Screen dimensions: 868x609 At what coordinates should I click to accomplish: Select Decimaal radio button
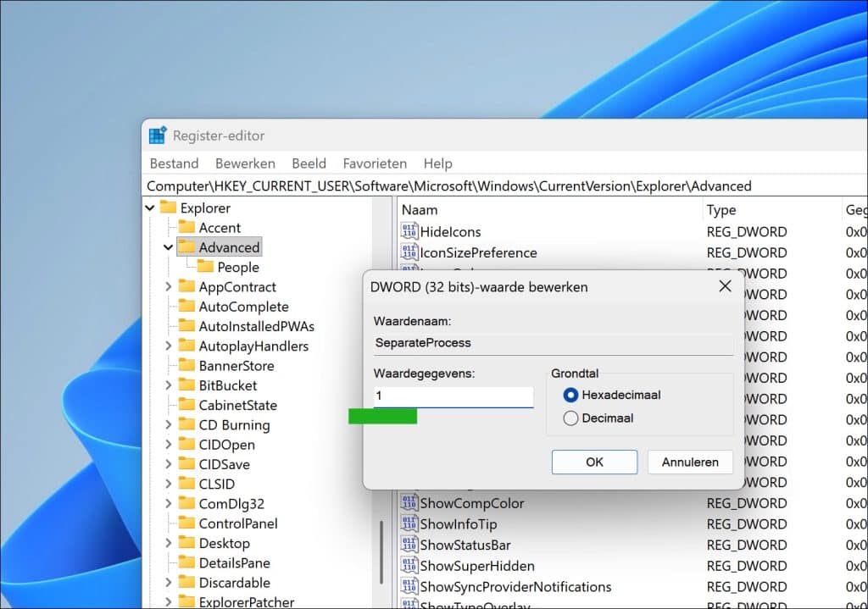click(570, 418)
